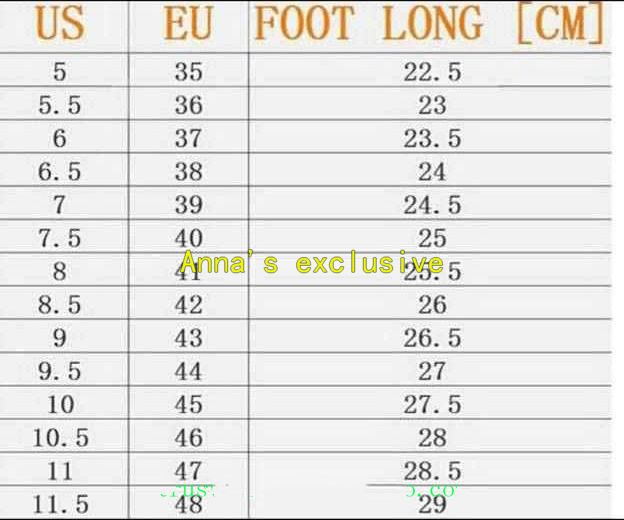Click the 22.5 cm foot length cell
624x520 pixels.
pyautogui.click(x=432, y=72)
